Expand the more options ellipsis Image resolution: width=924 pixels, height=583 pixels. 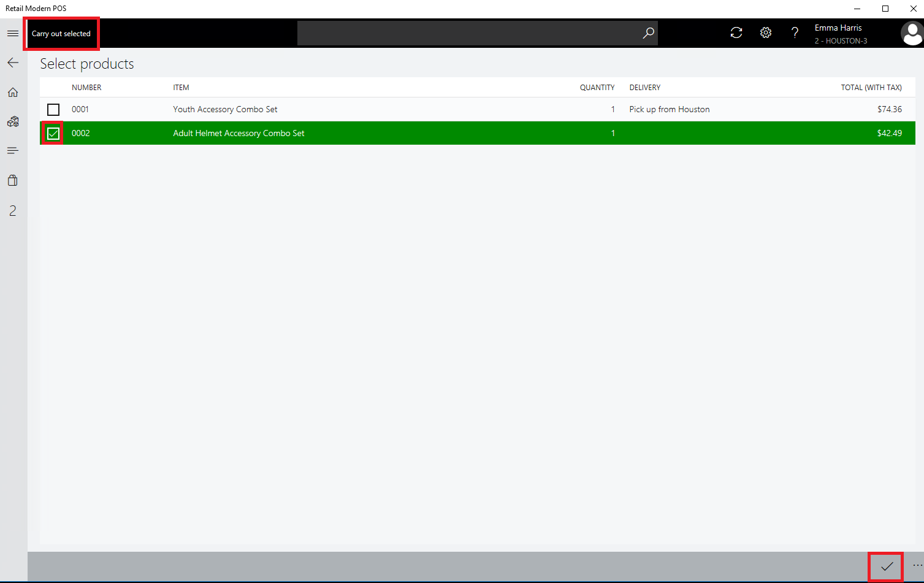917,566
